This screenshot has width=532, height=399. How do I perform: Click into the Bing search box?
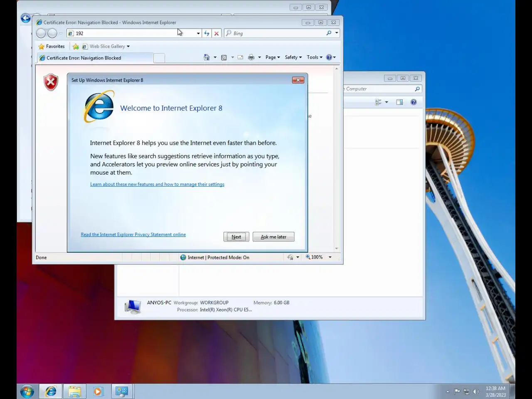point(274,33)
